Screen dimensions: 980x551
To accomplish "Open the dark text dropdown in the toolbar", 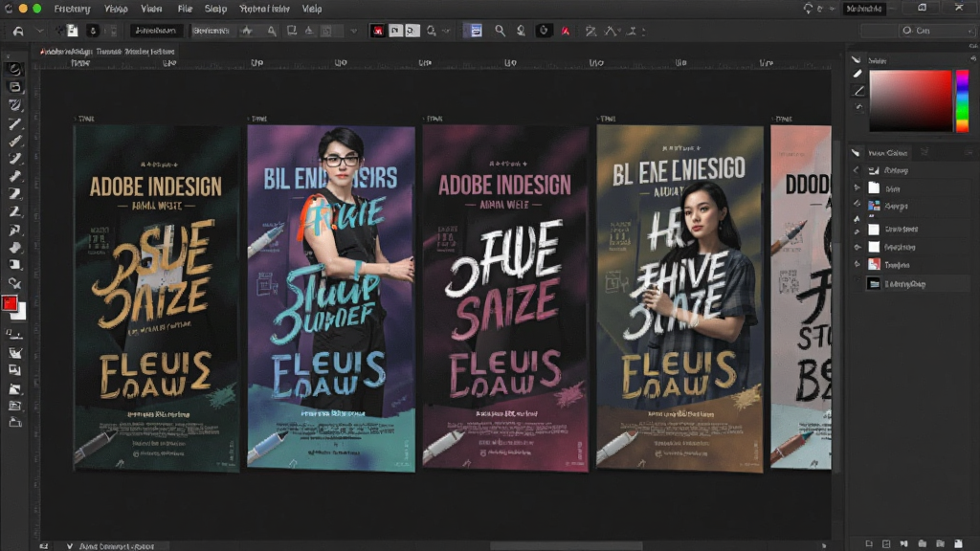I will click(156, 31).
